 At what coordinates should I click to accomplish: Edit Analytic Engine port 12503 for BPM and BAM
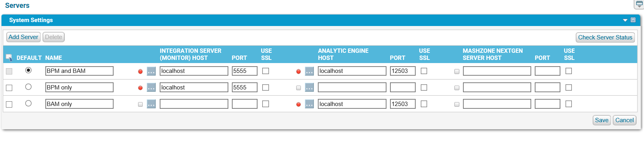click(x=403, y=71)
